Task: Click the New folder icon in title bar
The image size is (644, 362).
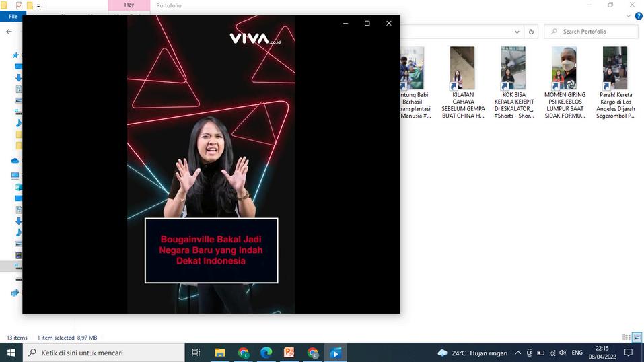Action: coord(30,6)
